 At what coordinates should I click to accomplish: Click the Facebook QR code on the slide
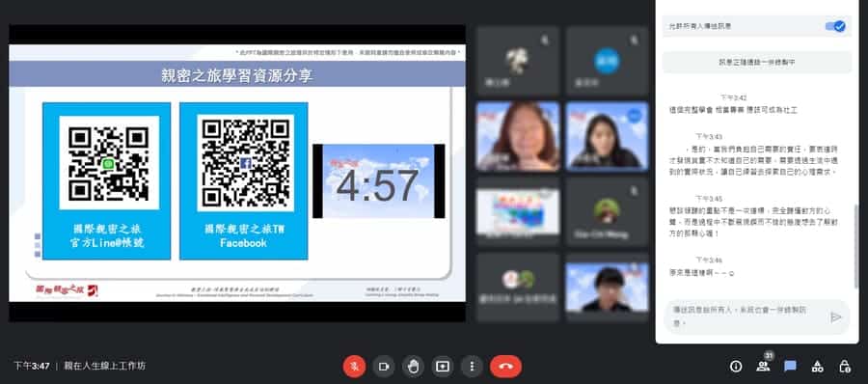pos(246,163)
